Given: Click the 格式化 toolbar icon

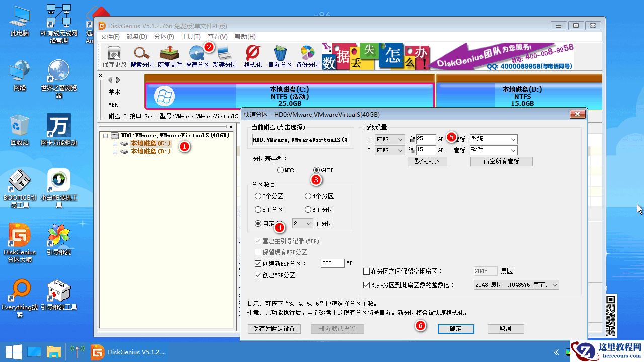Looking at the screenshot, I should [252, 55].
